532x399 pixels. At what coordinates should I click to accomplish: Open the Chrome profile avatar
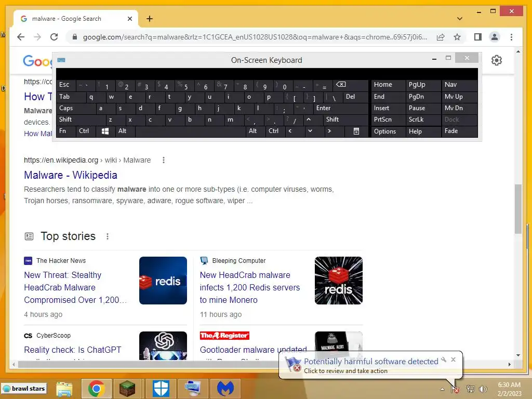tap(495, 37)
